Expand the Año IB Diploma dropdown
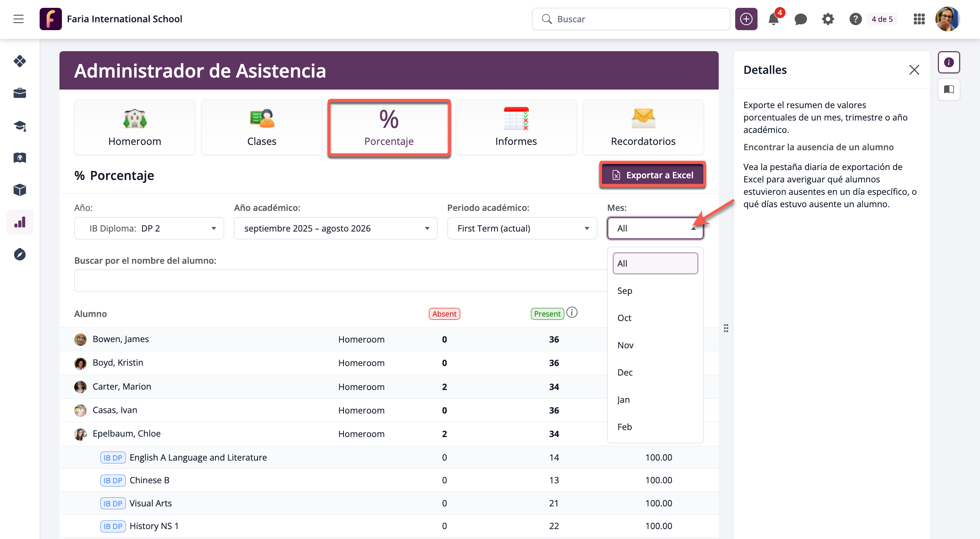 [149, 228]
